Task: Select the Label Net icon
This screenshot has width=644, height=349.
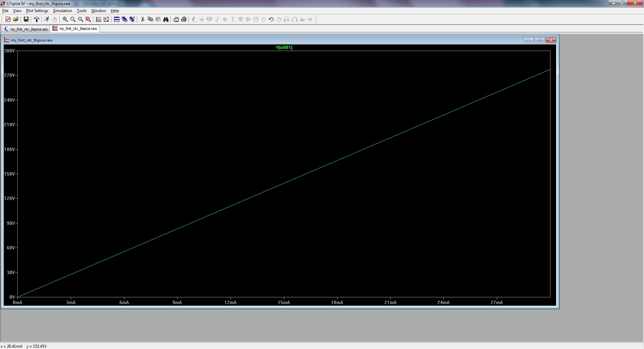Action: pos(210,19)
